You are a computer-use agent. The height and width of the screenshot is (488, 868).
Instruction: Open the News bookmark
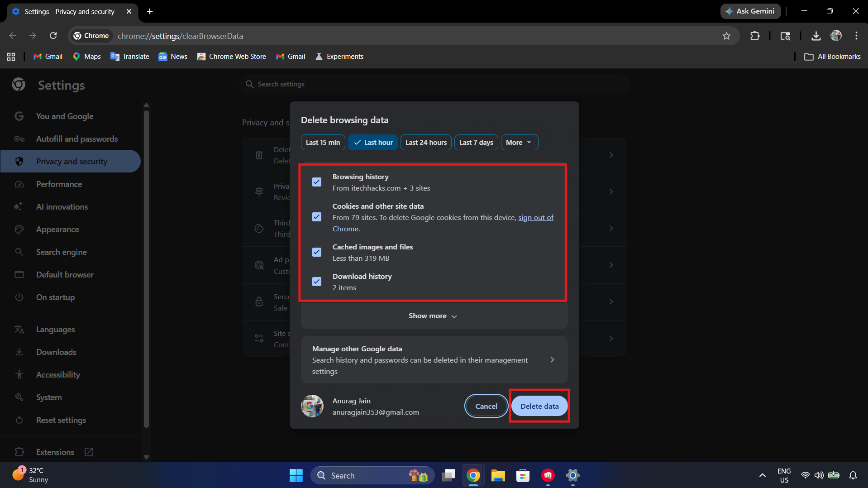click(173, 57)
